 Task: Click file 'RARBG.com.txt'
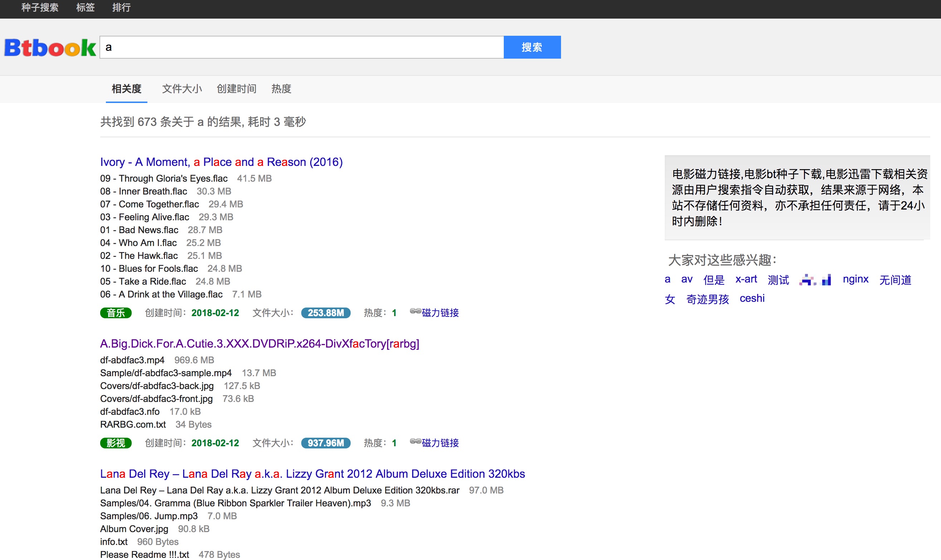click(x=133, y=424)
